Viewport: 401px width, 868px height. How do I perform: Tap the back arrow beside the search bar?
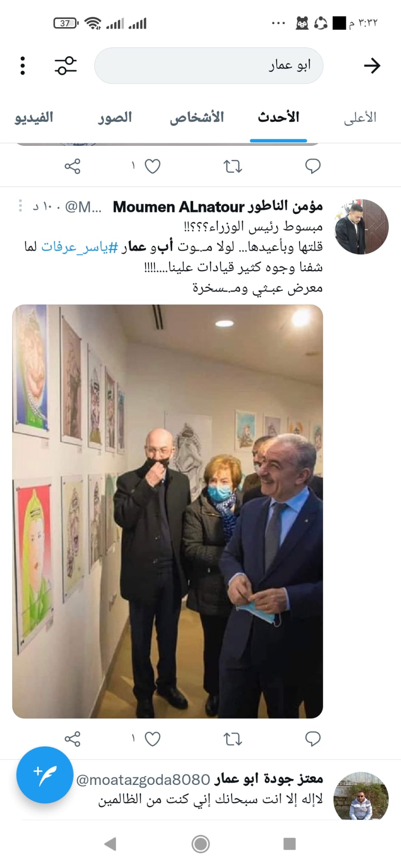point(372,66)
